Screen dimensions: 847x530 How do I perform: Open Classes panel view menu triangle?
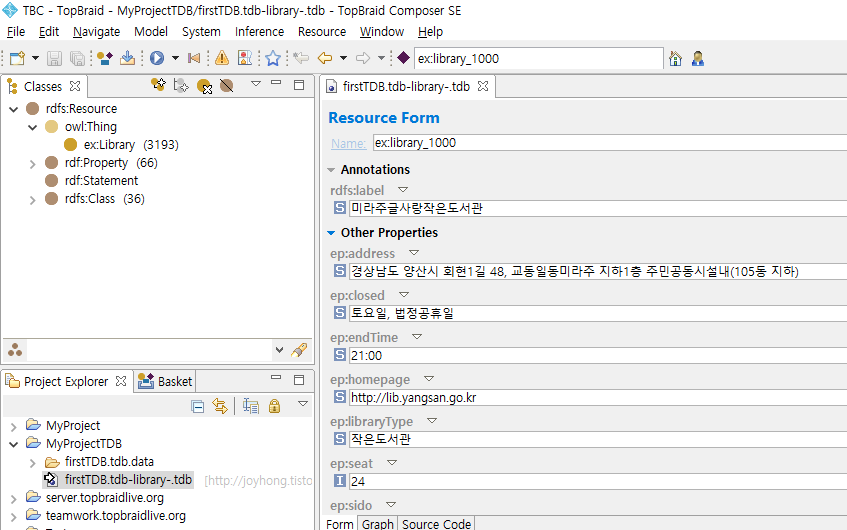click(x=256, y=84)
